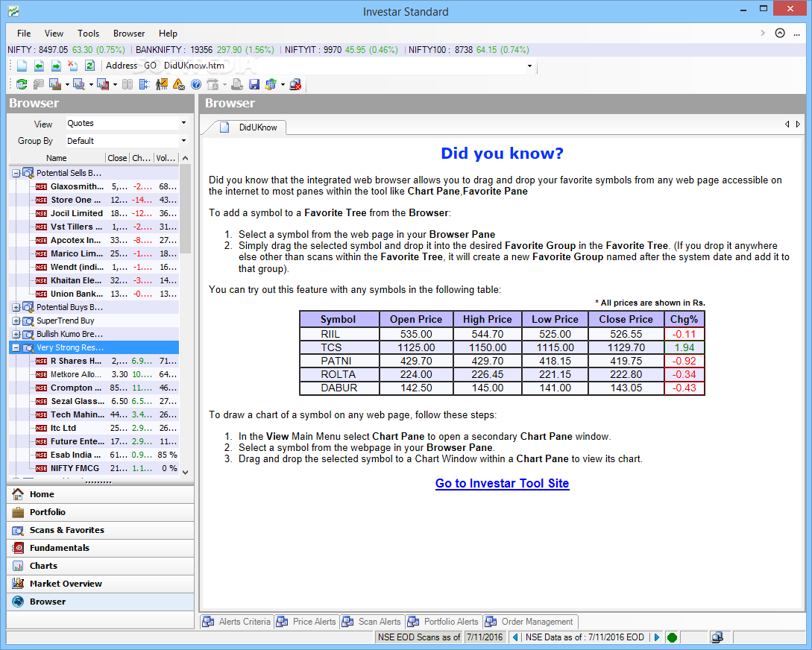This screenshot has width=812, height=650.
Task: Click the next date arrow in status bar
Action: click(657, 637)
